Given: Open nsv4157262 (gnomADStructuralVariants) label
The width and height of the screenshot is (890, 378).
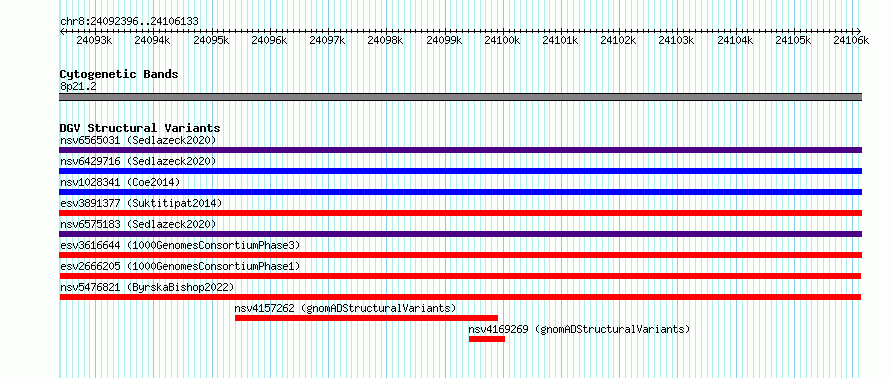Looking at the screenshot, I should point(346,308).
